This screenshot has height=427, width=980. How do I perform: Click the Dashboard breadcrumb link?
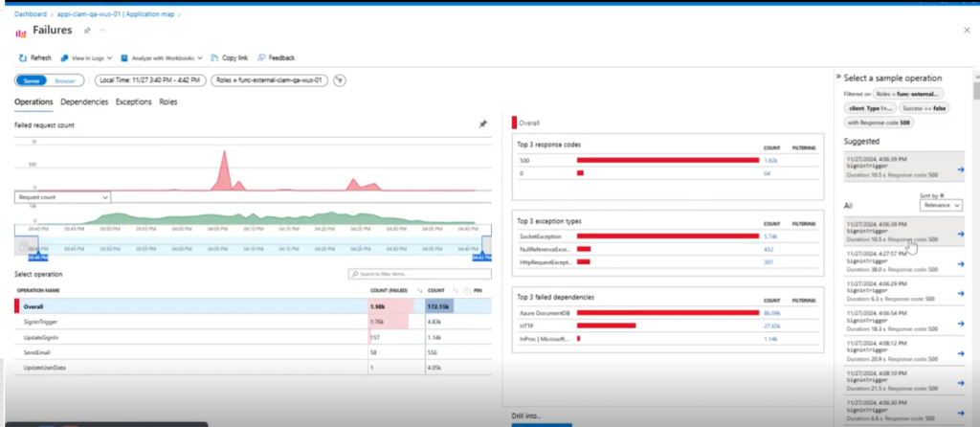pyautogui.click(x=30, y=13)
